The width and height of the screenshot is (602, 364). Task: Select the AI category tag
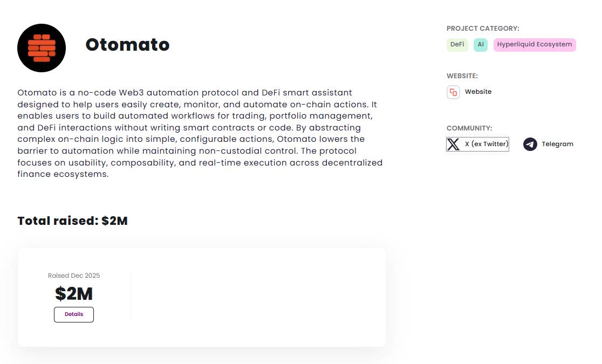(480, 45)
